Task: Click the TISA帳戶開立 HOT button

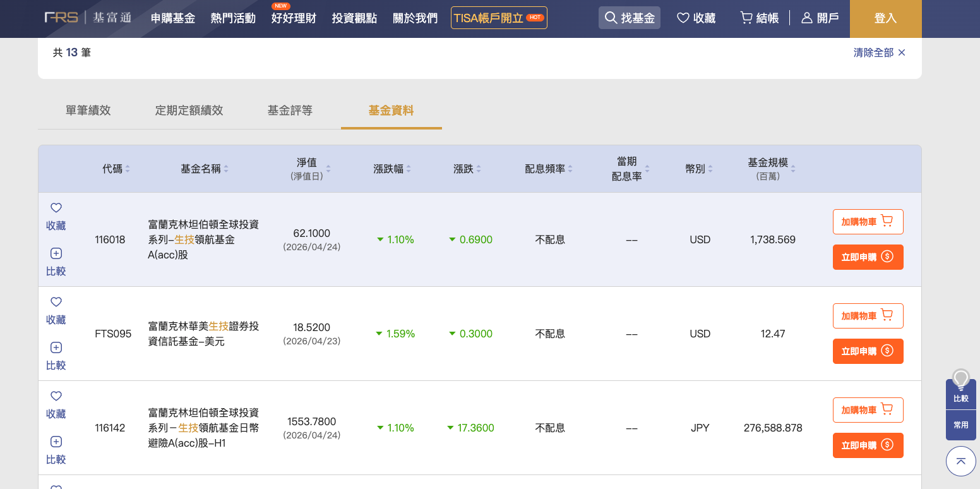Action: (499, 18)
